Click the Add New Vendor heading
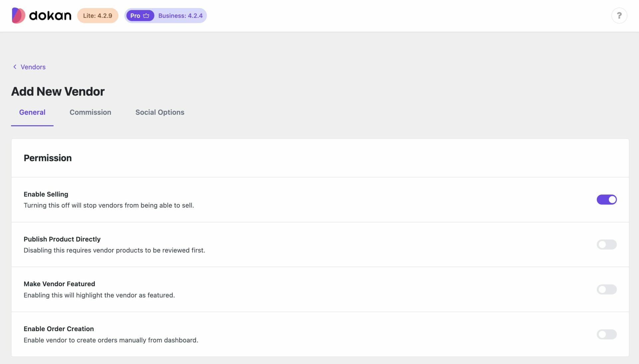 coord(58,91)
